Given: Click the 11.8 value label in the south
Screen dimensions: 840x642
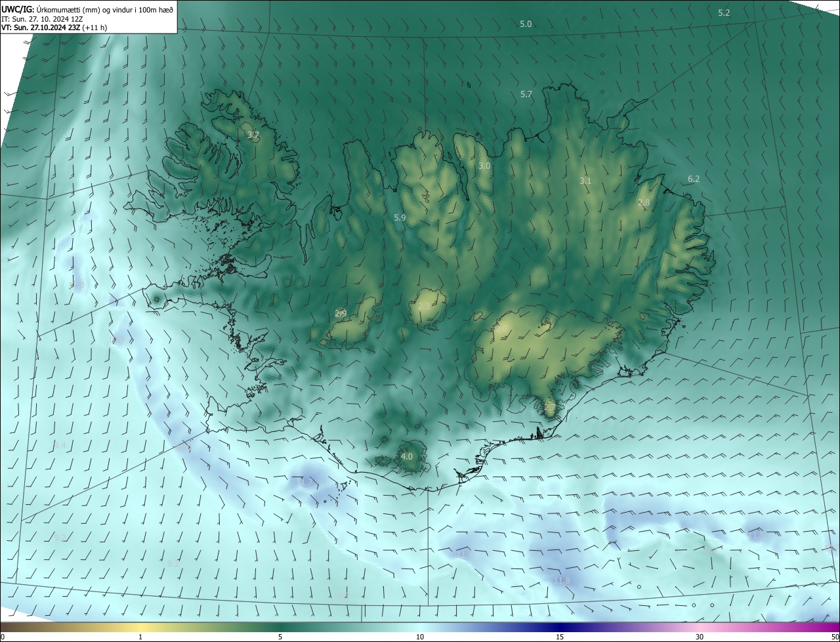Looking at the screenshot, I should pyautogui.click(x=562, y=582).
